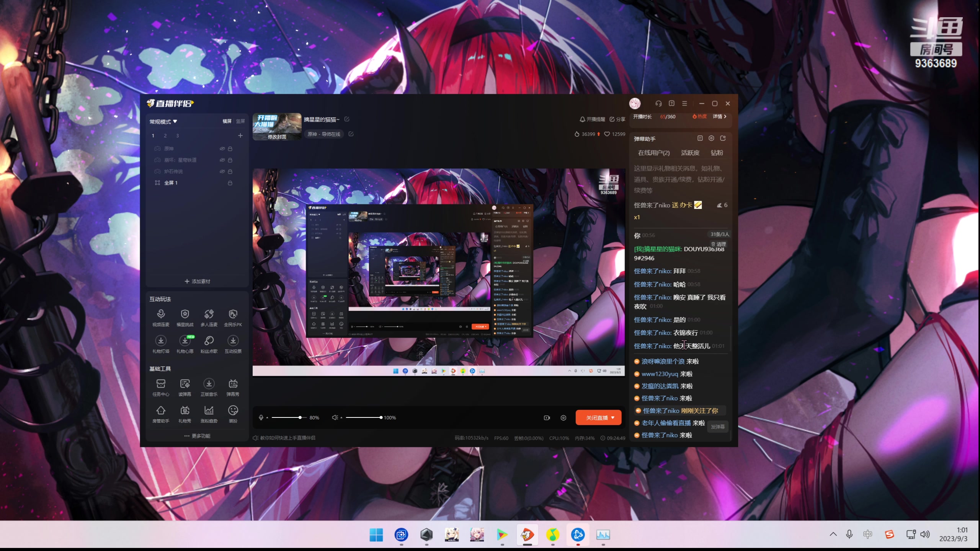Select scene 3 tab
The image size is (980, 551).
click(177, 135)
